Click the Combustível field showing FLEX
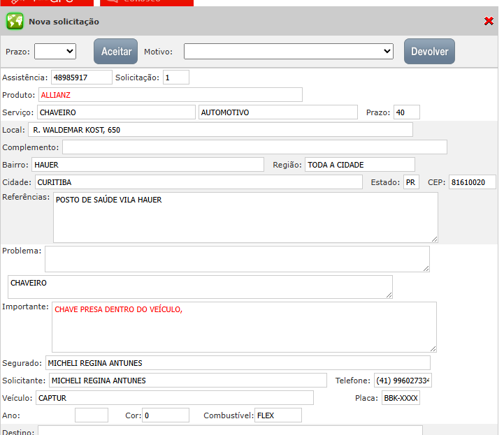 point(278,415)
